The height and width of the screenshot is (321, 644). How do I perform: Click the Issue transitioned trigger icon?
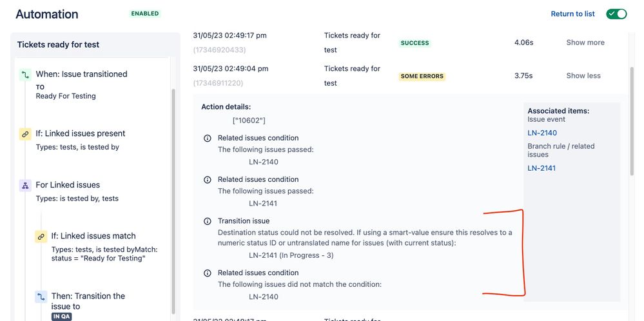pos(26,75)
